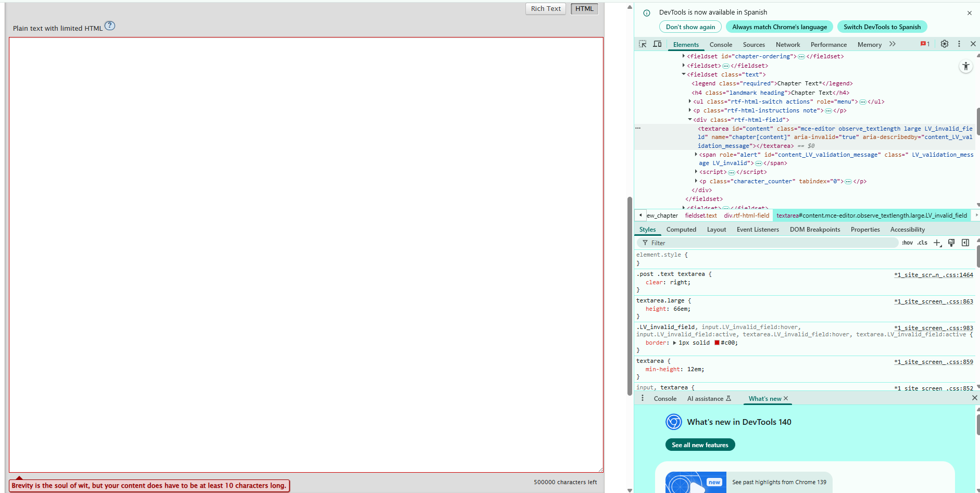
Task: Close the DevTools panel
Action: [x=973, y=44]
